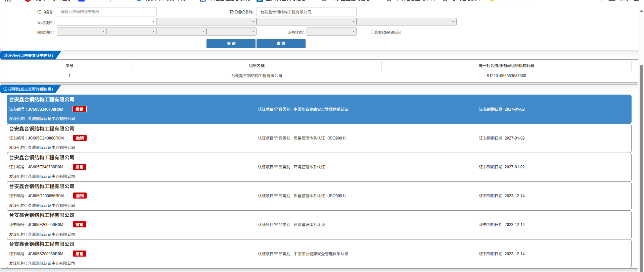The image size is (644, 272).
Task: Click 撤销 badge beside JC605Q240880R0M
Action: pyautogui.click(x=80, y=138)
